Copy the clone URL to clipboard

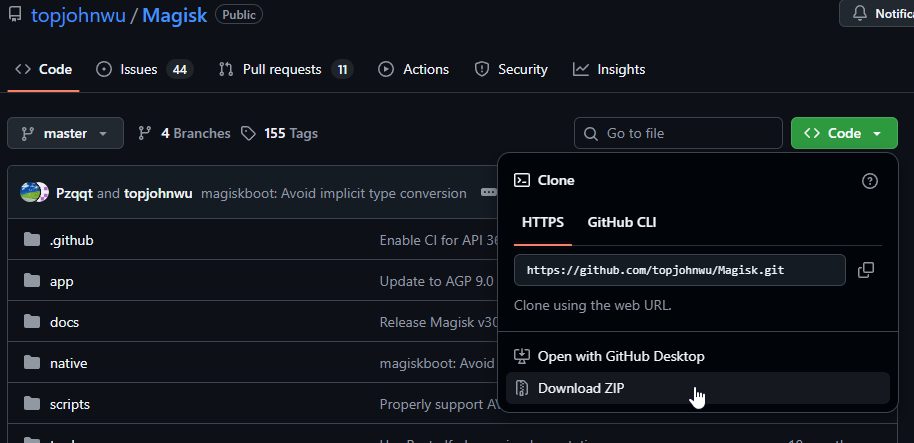click(866, 270)
